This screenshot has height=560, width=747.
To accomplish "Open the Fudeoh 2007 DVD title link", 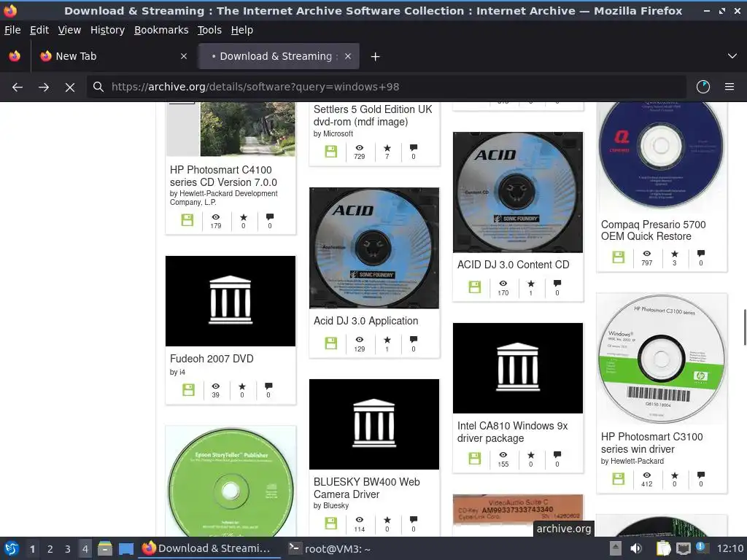I will 212,359.
